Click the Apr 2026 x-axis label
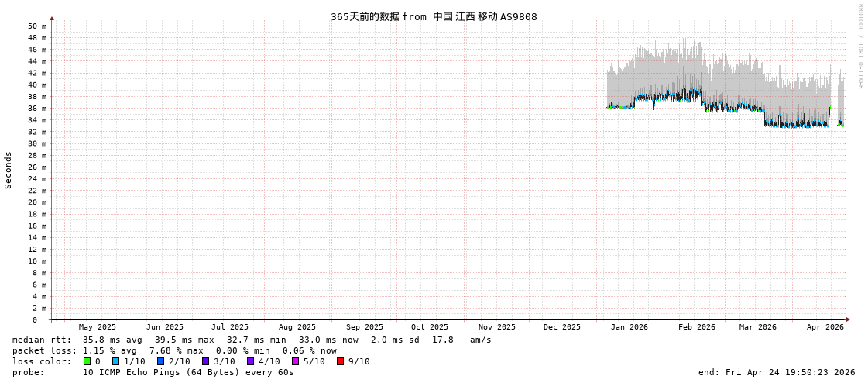The image size is (868, 383). 825,327
